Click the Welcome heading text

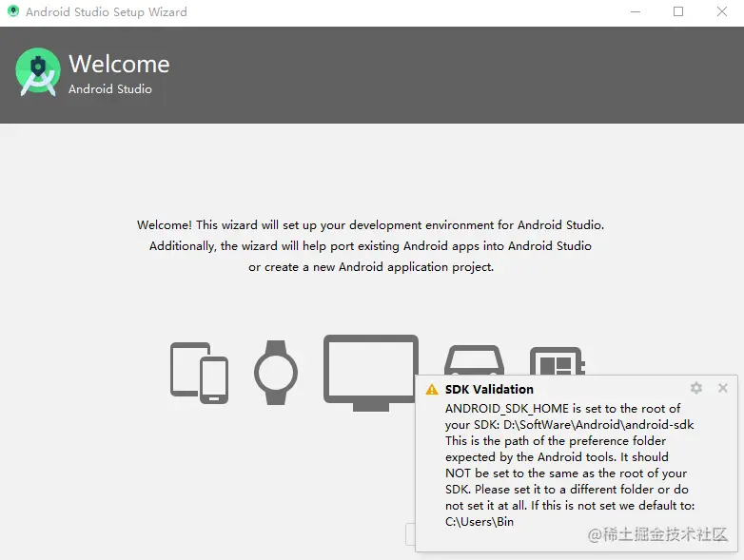(119, 64)
